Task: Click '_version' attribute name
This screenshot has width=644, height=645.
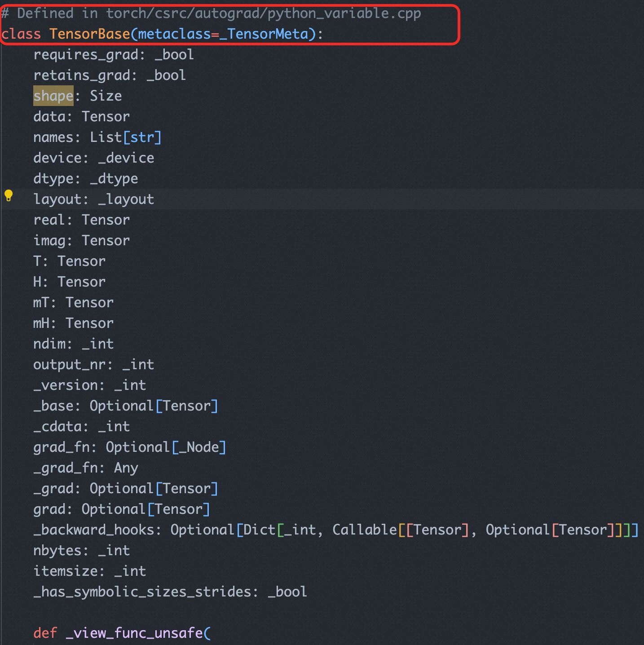Action: (x=65, y=385)
